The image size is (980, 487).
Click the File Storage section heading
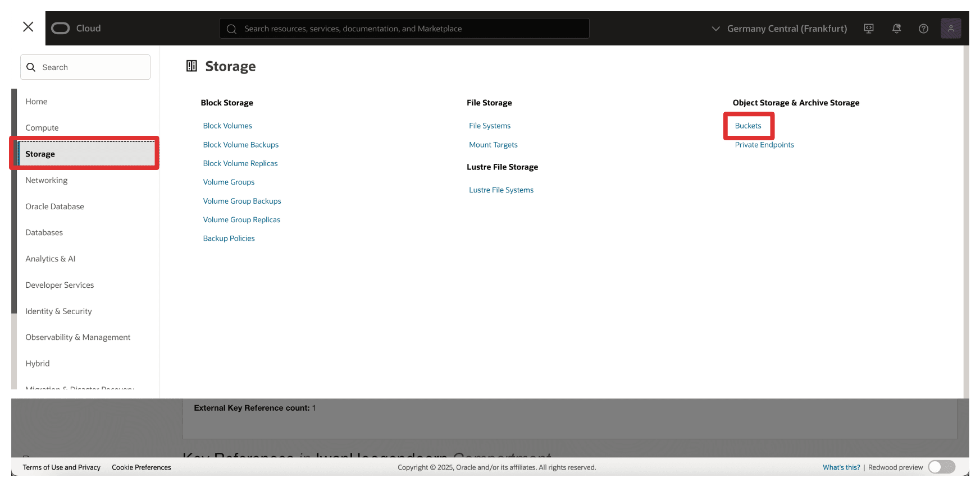[489, 103]
